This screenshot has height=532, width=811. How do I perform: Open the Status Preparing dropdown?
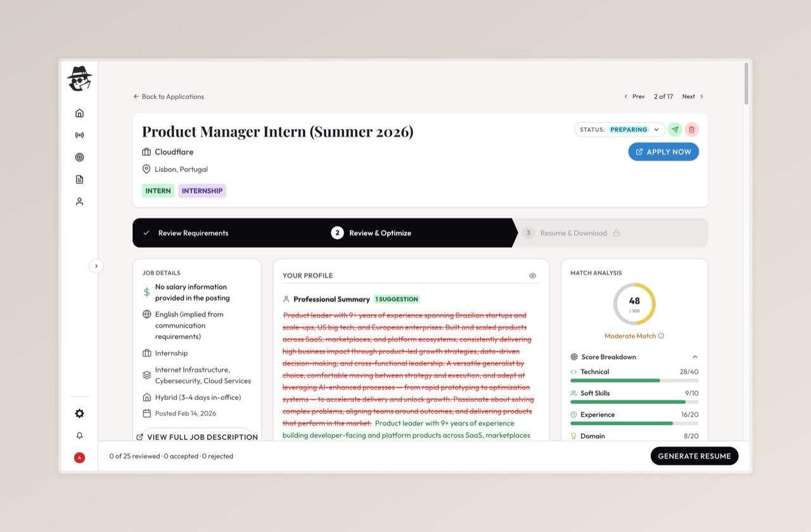619,130
